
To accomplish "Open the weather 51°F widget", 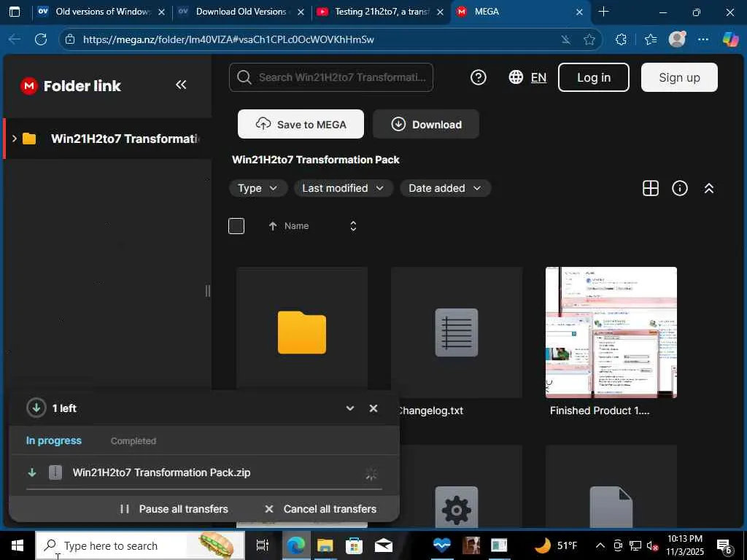I will [x=557, y=545].
